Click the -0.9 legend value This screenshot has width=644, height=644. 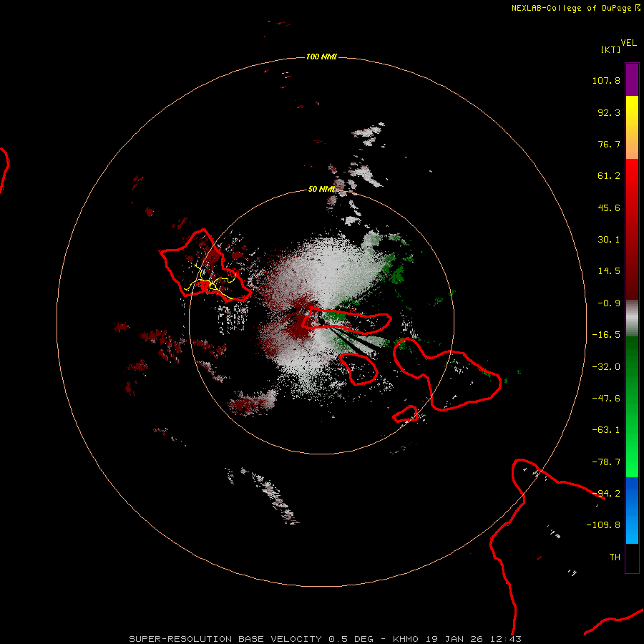pos(609,303)
